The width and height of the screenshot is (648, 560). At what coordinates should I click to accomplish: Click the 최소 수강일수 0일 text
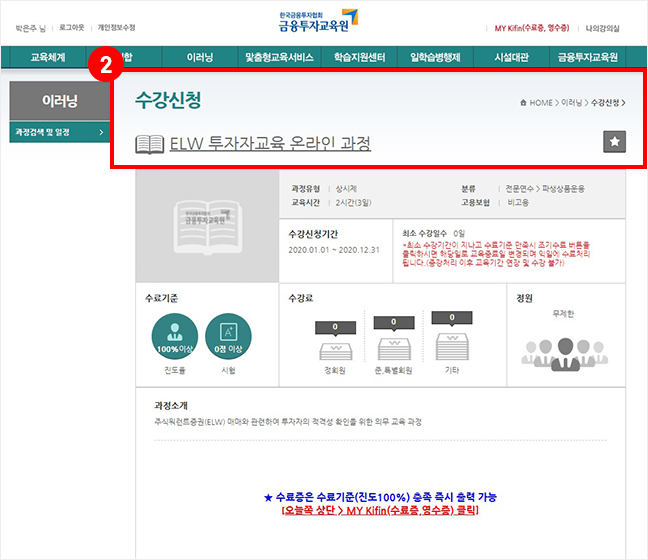tap(434, 234)
